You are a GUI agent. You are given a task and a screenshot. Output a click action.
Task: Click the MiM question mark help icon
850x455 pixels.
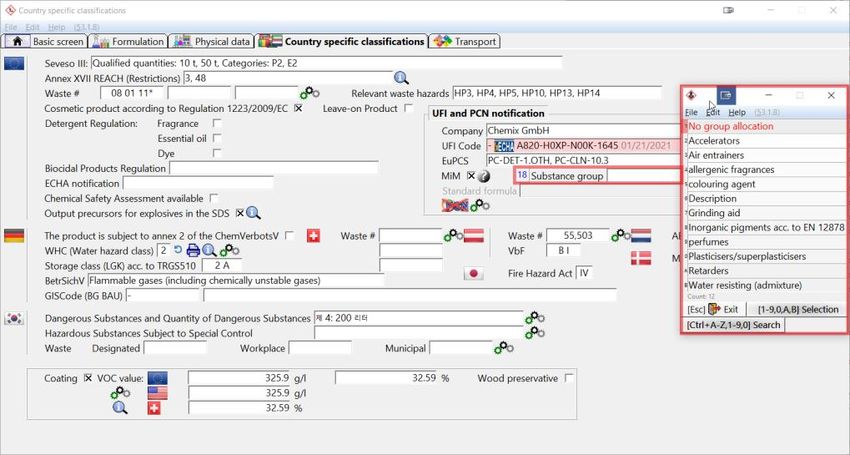coord(484,176)
